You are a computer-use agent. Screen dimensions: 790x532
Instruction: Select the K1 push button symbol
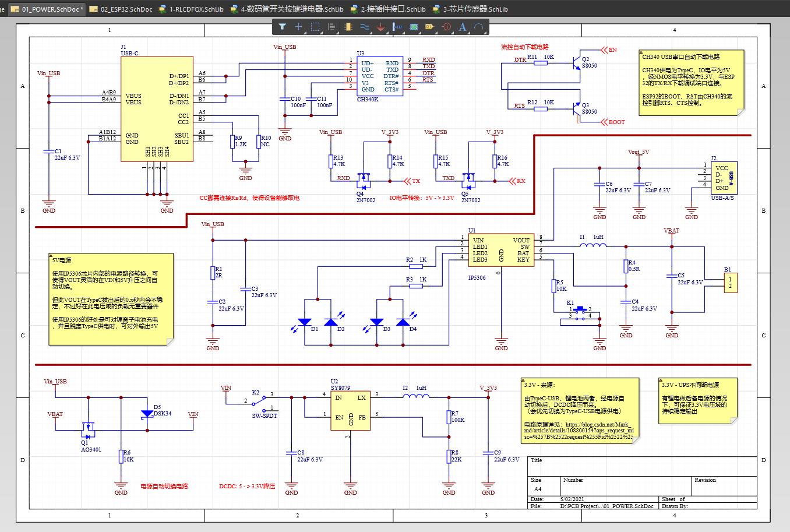(581, 313)
